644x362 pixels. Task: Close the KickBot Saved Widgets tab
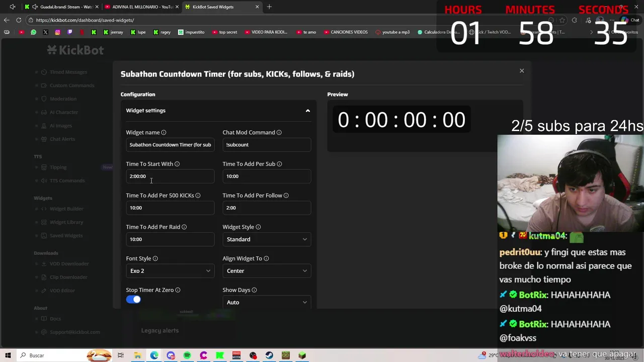click(x=257, y=7)
